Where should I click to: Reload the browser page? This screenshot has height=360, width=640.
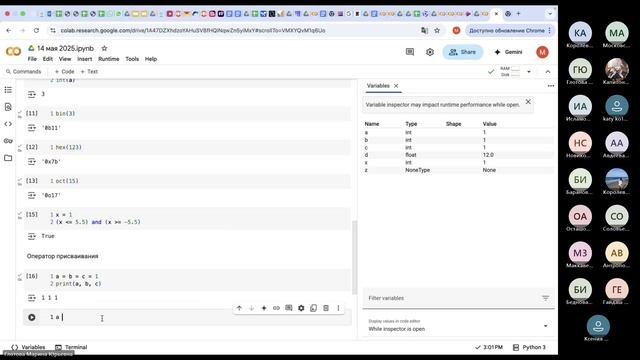pyautogui.click(x=36, y=31)
